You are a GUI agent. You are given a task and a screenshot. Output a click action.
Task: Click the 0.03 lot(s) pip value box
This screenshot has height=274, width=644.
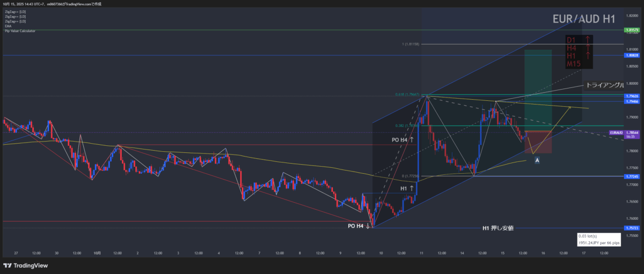598,240
